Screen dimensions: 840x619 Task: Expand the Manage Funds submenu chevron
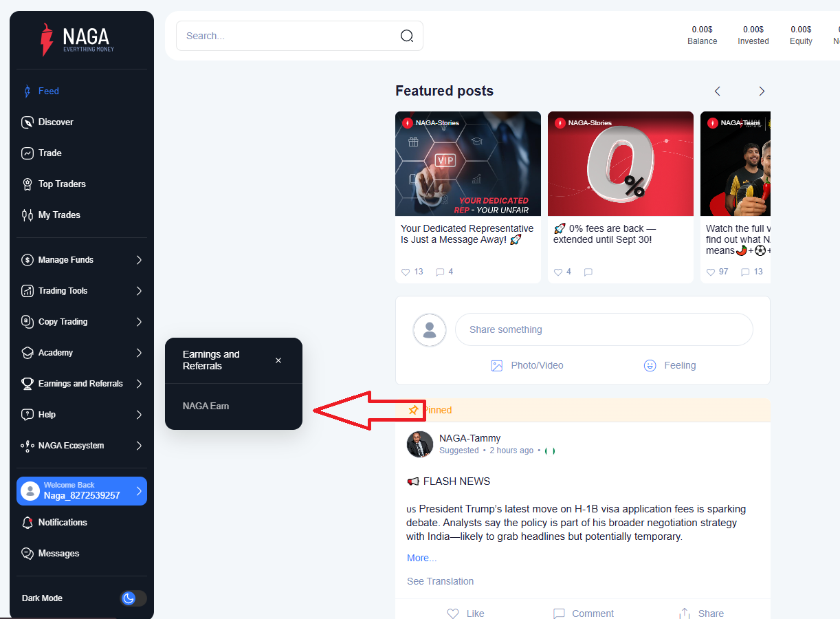(x=139, y=260)
